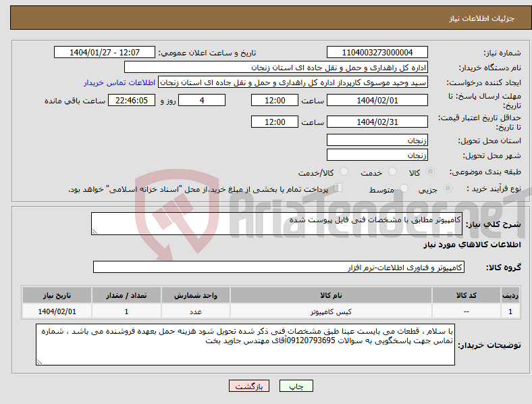The width and height of the screenshot is (532, 404).
Task: Select the جزیی purchase type radio
Action: (x=448, y=188)
